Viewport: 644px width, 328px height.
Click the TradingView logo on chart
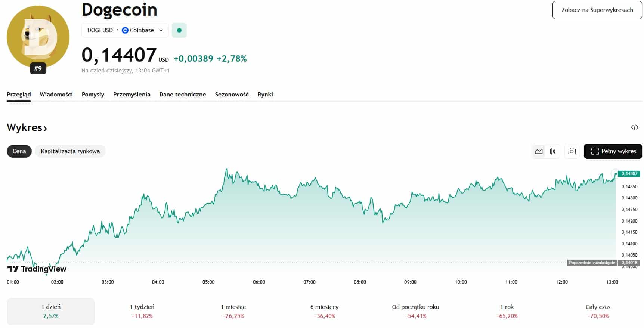click(x=37, y=269)
